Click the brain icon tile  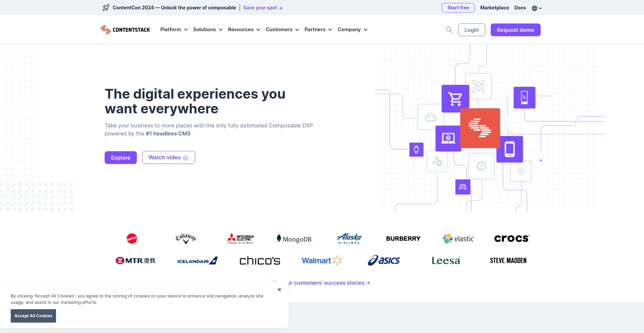481,166
